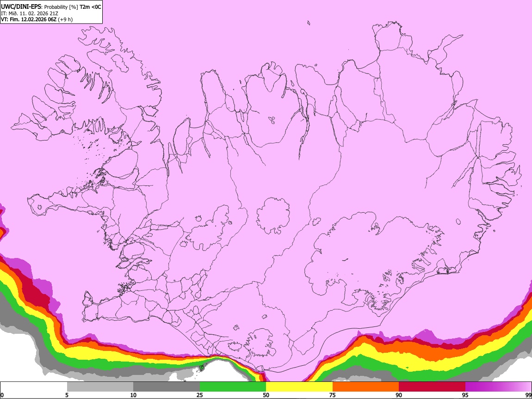The image size is (532, 399).
Task: Click the legend tick label '25'
Action: click(x=200, y=395)
